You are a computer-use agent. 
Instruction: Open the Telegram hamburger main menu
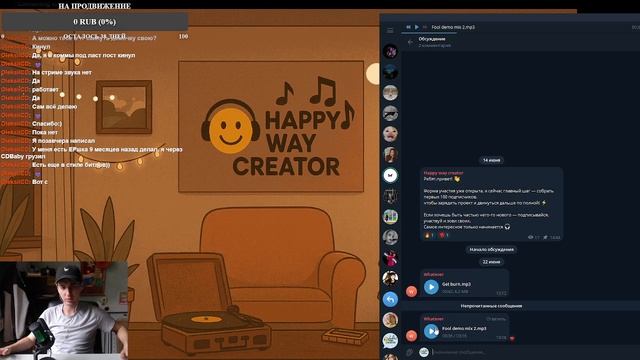point(390,31)
